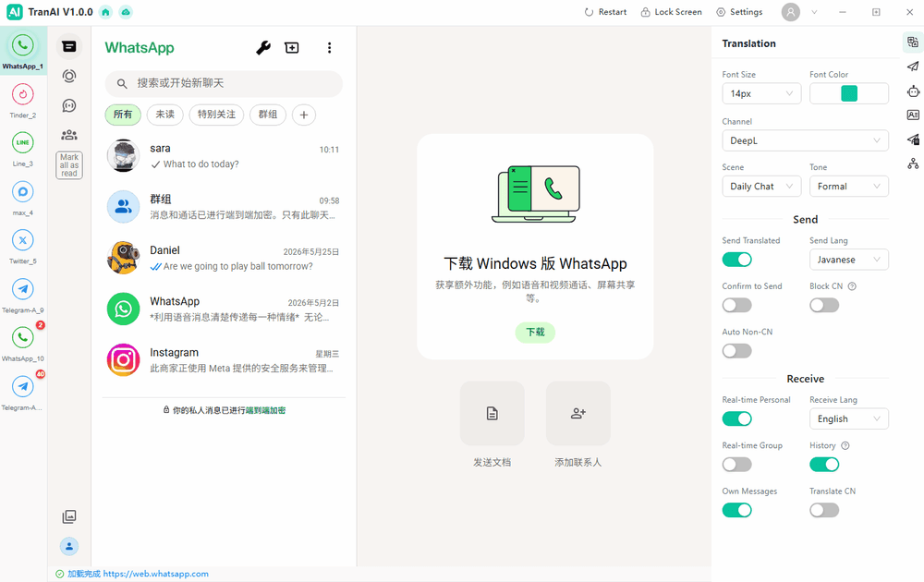This screenshot has width=924, height=582.
Task: Add a new chat filter with plus chip
Action: pos(303,115)
